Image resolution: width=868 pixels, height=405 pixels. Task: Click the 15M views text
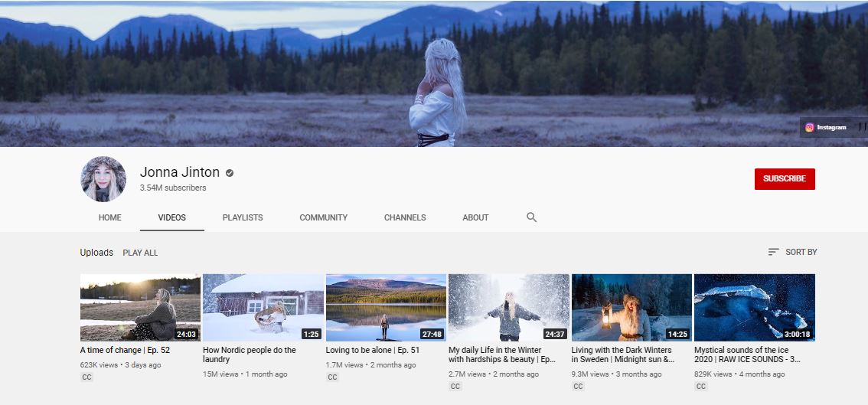coord(221,374)
